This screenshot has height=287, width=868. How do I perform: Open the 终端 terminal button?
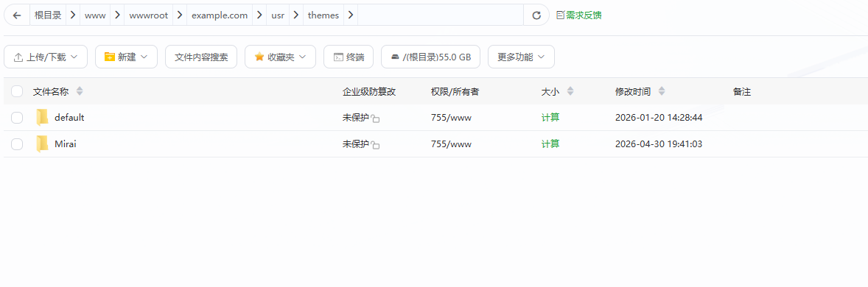coord(349,57)
